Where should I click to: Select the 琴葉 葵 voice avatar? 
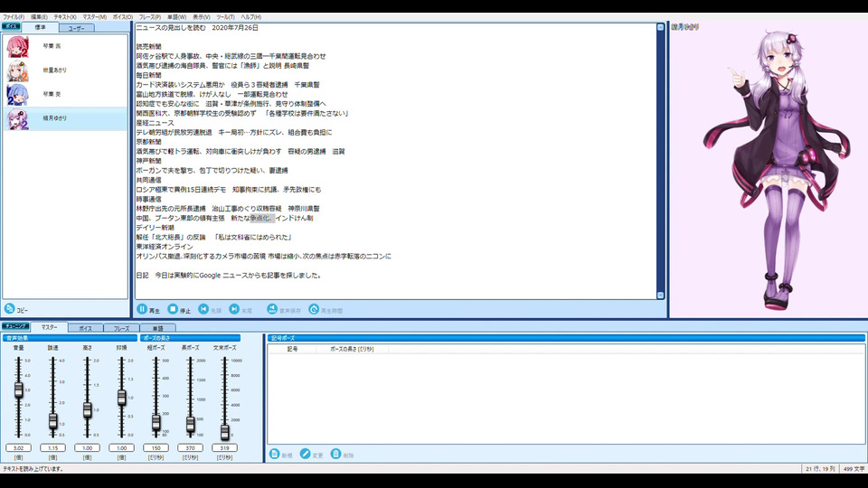17,94
